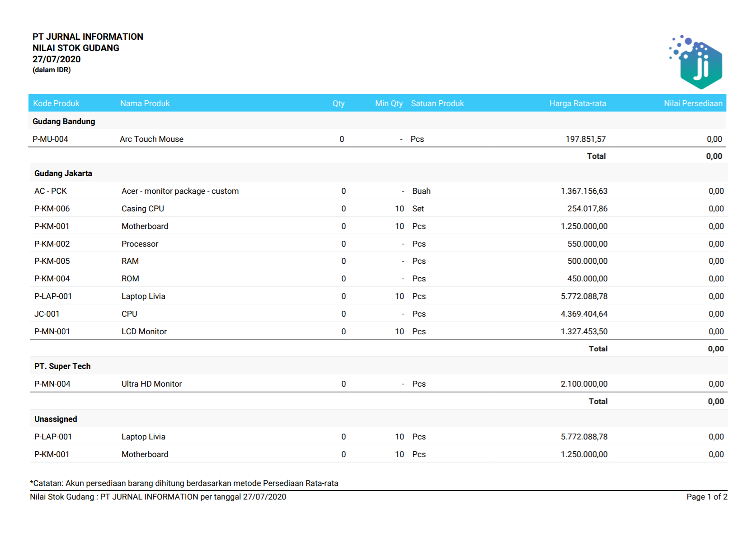Click the Harga Rata-rata column header
The width and height of the screenshot is (756, 551).
(x=578, y=103)
